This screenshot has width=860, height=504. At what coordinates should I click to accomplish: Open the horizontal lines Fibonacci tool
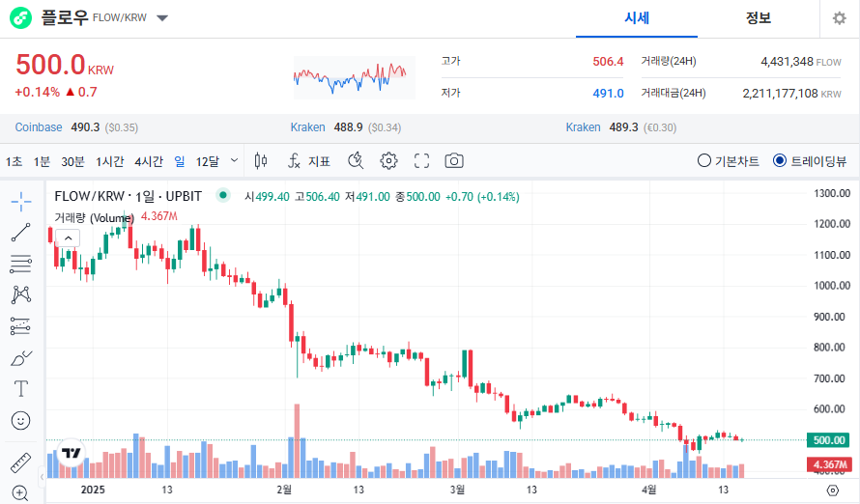pos(21,264)
